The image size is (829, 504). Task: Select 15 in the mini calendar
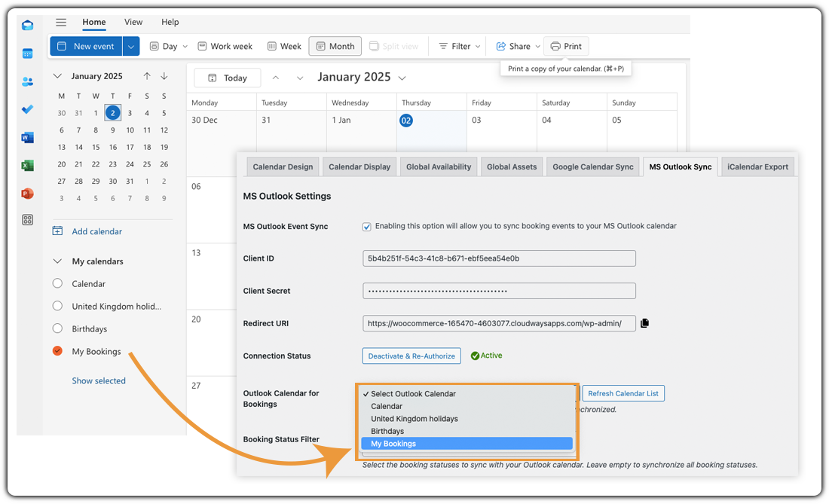pyautogui.click(x=96, y=147)
